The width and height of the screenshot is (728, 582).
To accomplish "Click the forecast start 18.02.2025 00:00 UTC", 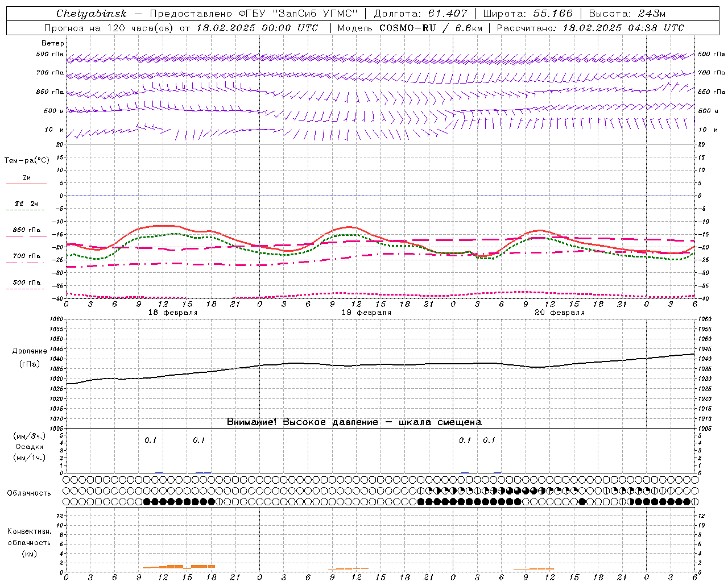I will [x=257, y=28].
